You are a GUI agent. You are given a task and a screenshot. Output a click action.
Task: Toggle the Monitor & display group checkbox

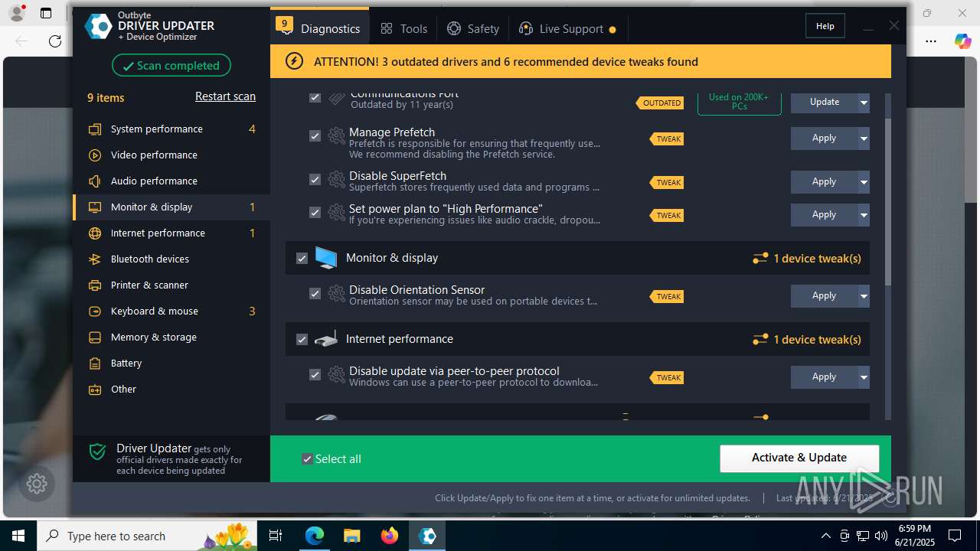tap(302, 259)
